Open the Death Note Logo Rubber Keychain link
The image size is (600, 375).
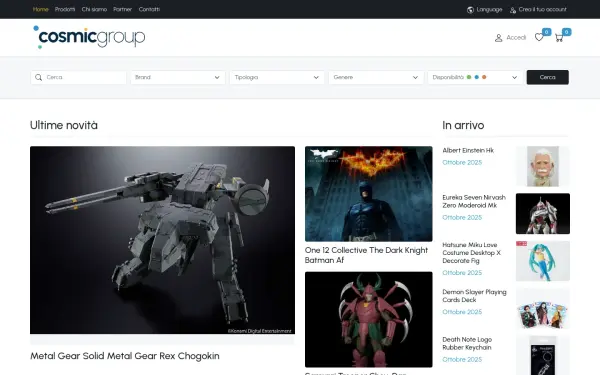coord(467,343)
